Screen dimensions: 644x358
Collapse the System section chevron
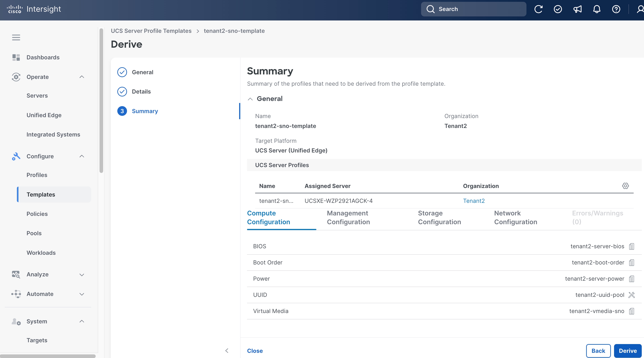[82, 321]
